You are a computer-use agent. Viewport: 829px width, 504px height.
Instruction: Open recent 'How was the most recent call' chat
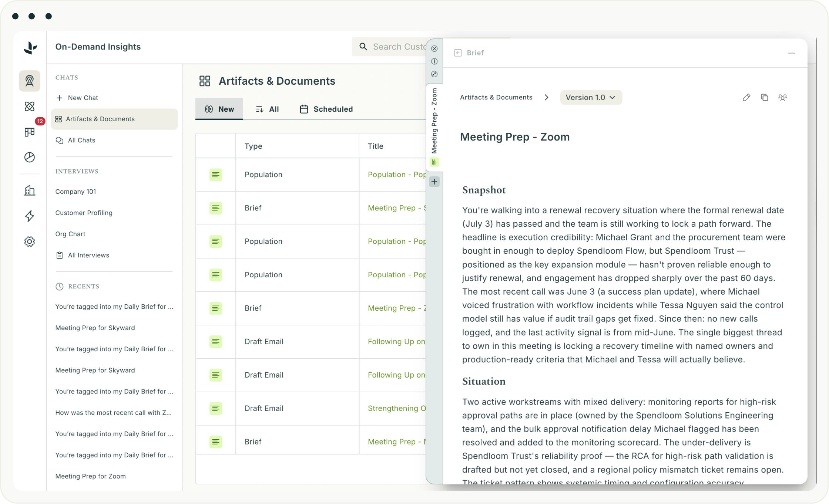114,413
